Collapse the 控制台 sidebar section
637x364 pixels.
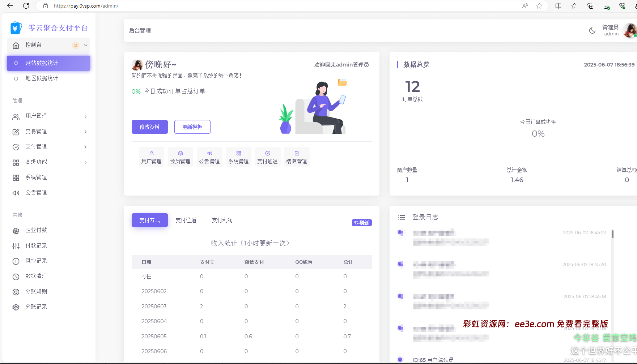(85, 45)
